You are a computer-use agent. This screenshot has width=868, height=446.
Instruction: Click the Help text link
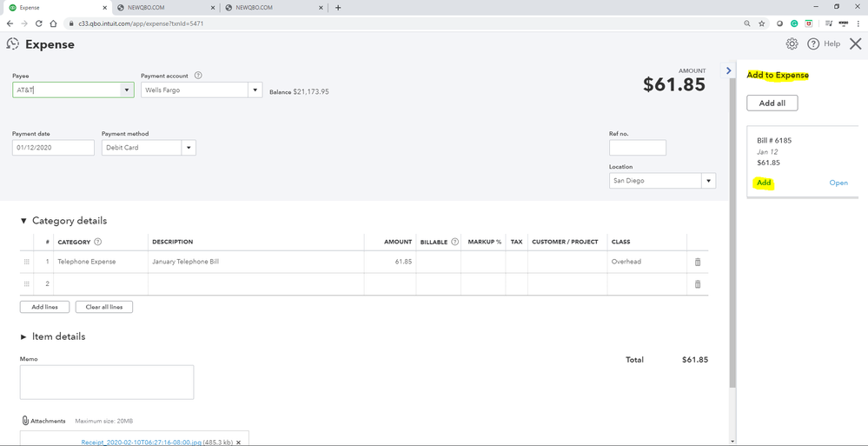pos(832,43)
